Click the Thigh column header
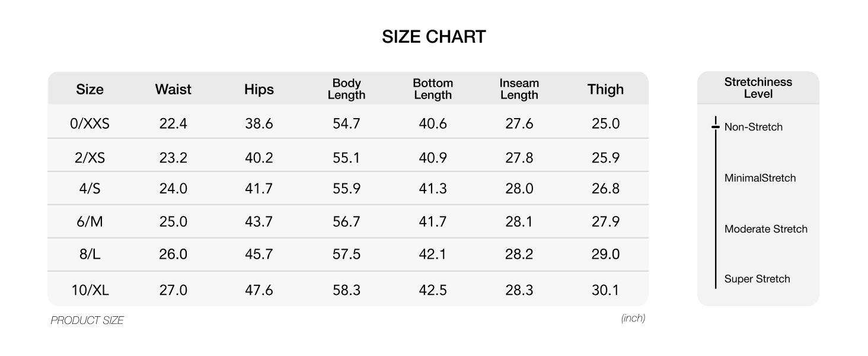The width and height of the screenshot is (868, 356). 605,89
